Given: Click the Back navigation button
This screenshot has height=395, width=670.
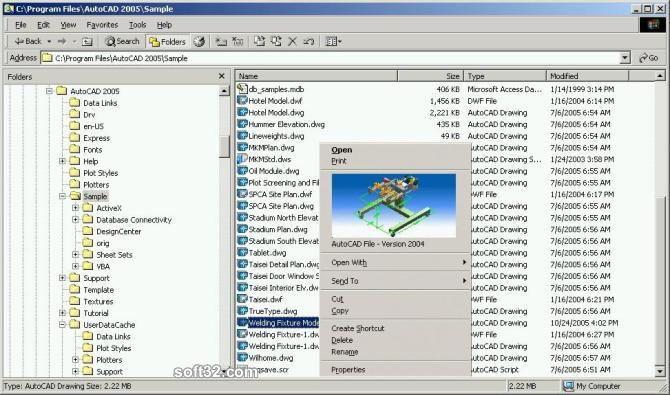Looking at the screenshot, I should (x=27, y=41).
